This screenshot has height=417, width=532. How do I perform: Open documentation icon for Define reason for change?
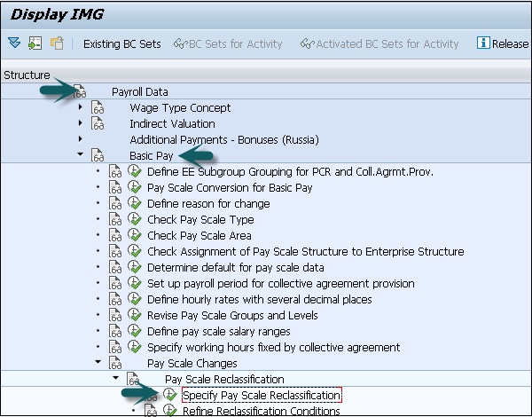(x=115, y=204)
